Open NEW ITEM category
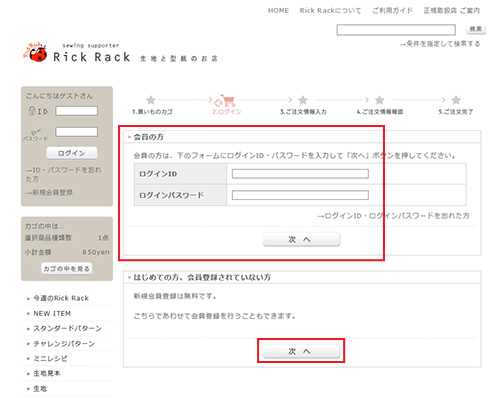 coord(52,314)
